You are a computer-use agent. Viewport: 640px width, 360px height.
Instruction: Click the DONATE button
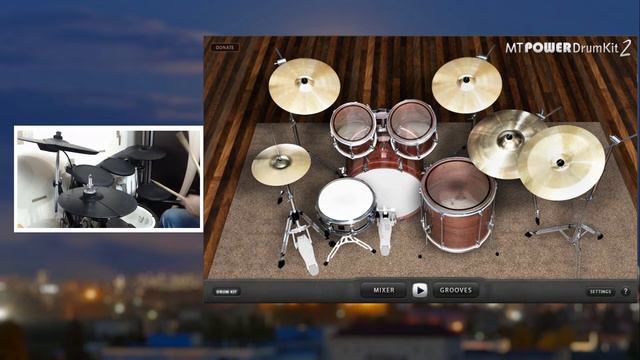pos(225,47)
